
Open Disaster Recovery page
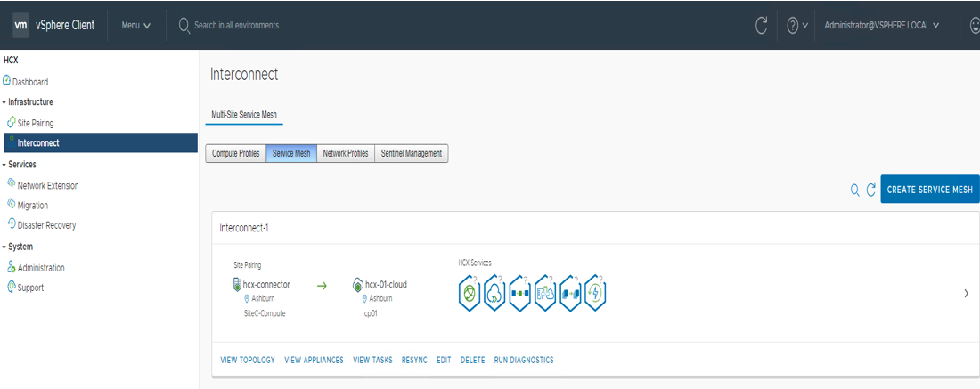[x=47, y=225]
